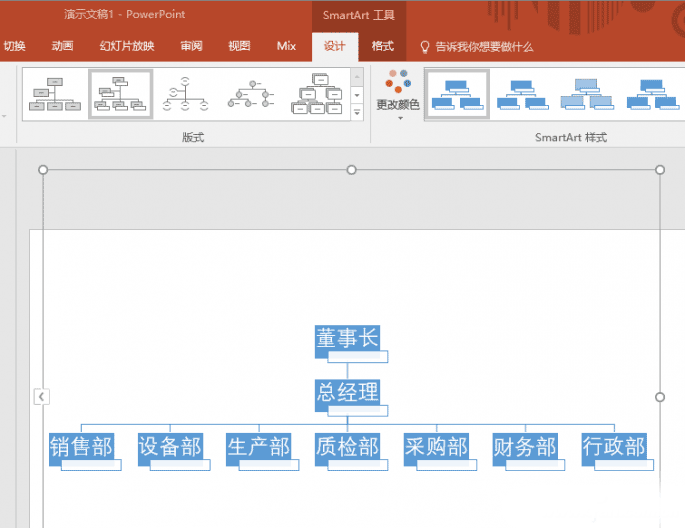Apply the third light-blue SmartArt style
The height and width of the screenshot is (528, 685).
tap(587, 94)
